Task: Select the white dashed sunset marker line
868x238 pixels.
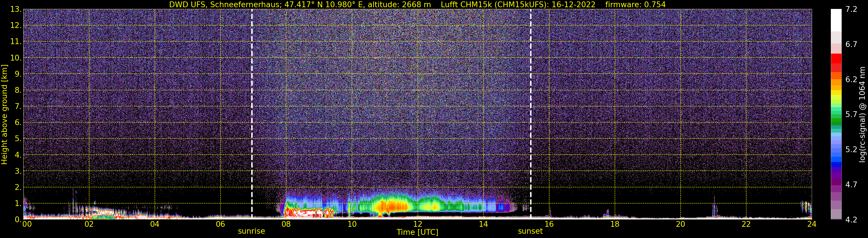Action: coord(531,114)
